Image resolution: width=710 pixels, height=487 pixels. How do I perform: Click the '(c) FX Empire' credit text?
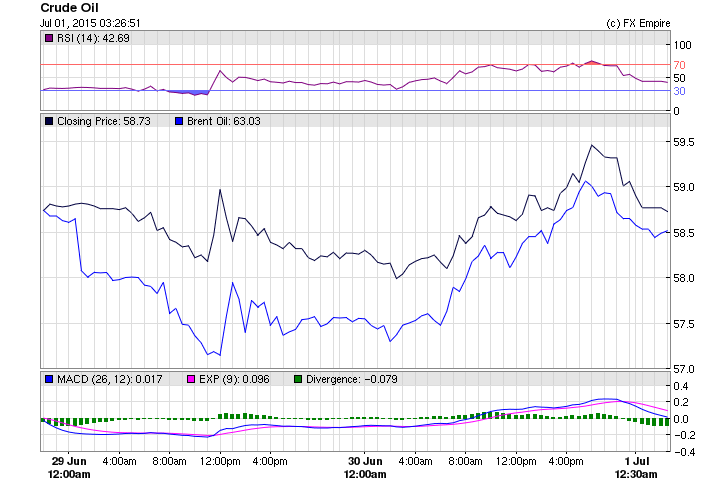tap(638, 23)
